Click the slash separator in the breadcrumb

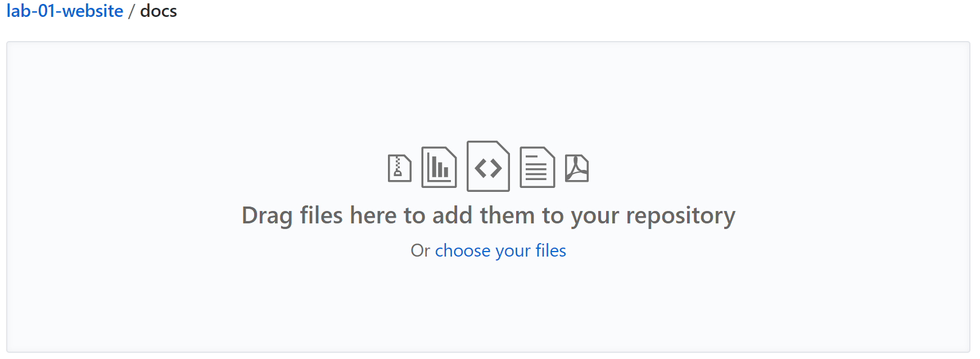(x=132, y=11)
